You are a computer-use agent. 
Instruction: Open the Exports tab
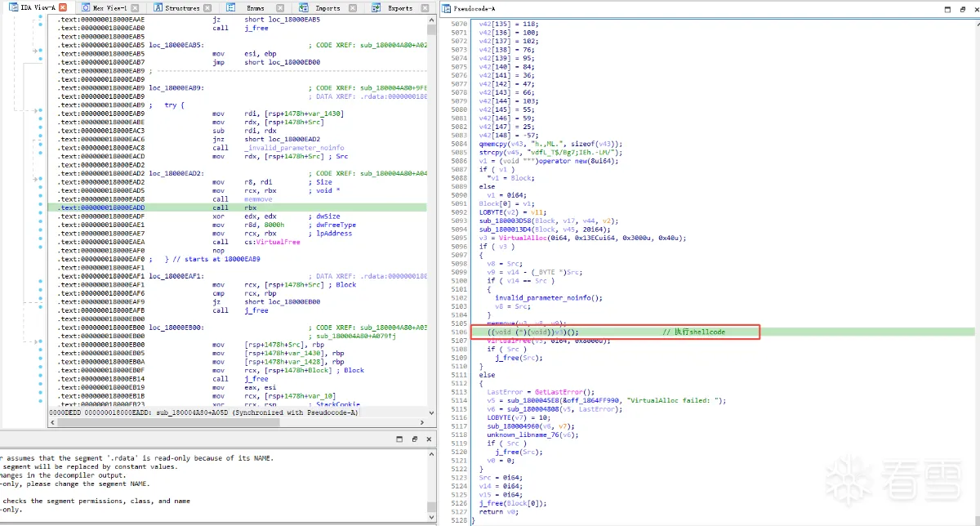click(x=400, y=7)
